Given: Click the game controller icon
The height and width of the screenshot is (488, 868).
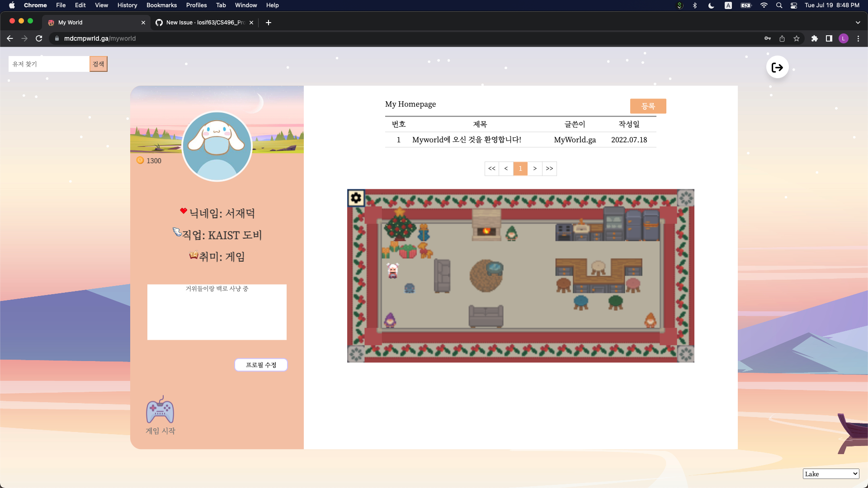Looking at the screenshot, I should (160, 410).
